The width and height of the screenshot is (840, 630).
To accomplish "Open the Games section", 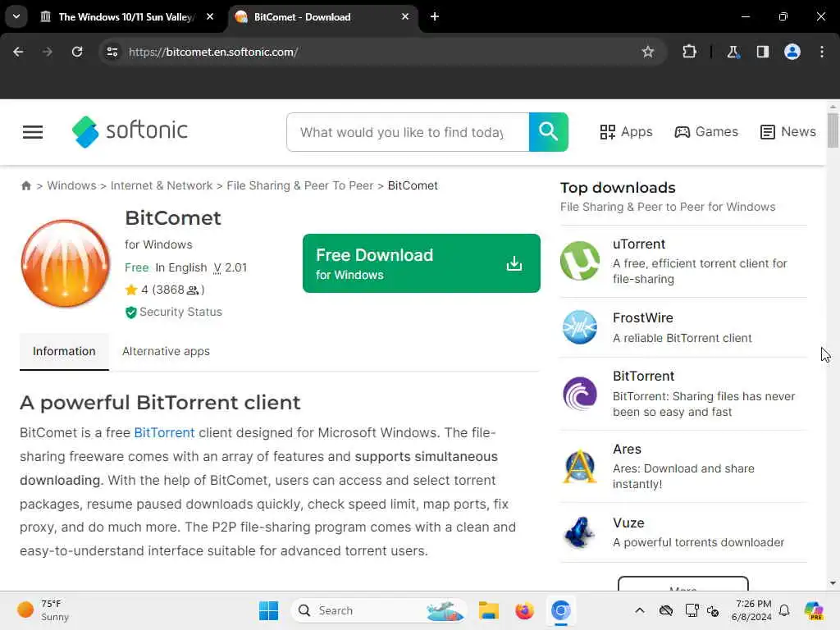I will (x=706, y=132).
